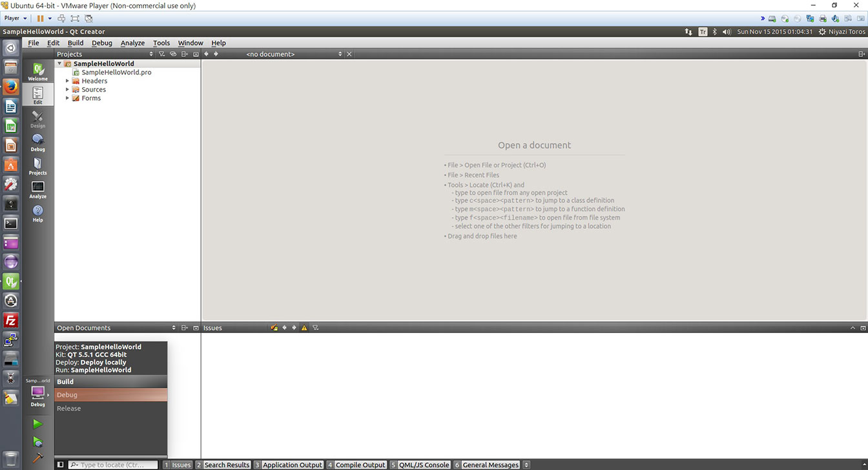Open the Help menu in the menu bar
The image size is (868, 470).
click(x=219, y=43)
